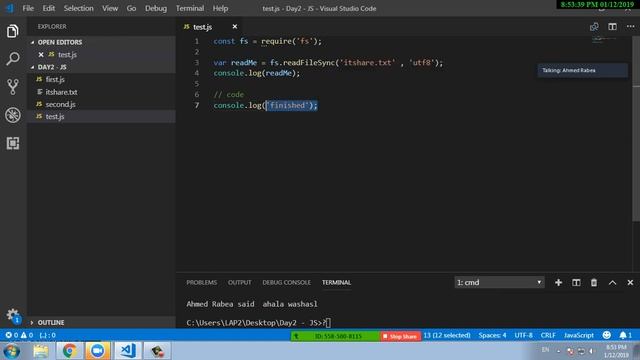The image size is (640, 360).
Task: Click the EN language indicator in tray
Action: point(545,350)
